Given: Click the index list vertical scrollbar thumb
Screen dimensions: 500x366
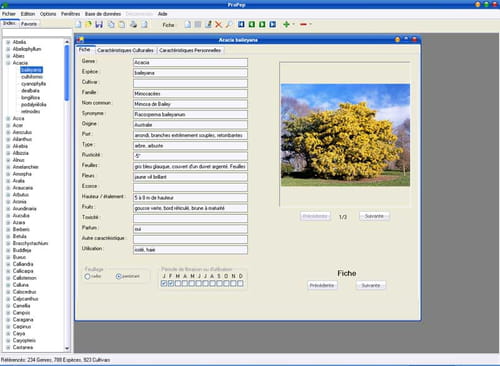Looking at the screenshot, I should (x=67, y=72).
